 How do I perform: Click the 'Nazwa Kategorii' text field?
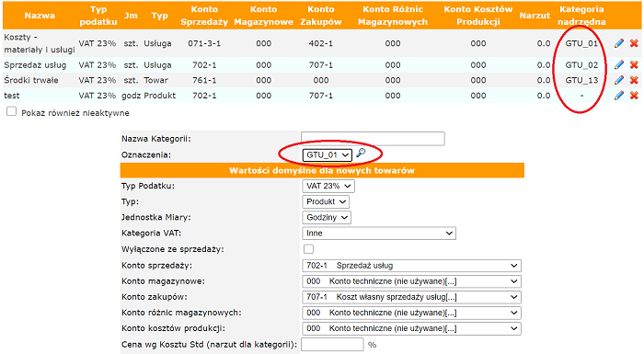click(x=373, y=139)
